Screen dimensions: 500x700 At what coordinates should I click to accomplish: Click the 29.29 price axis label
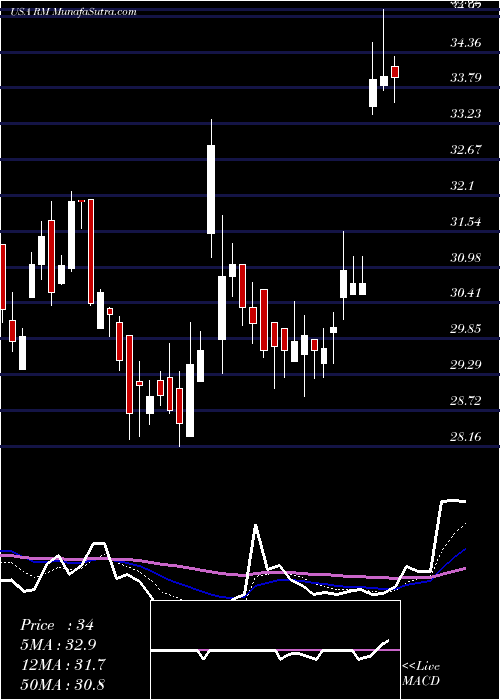pos(466,365)
